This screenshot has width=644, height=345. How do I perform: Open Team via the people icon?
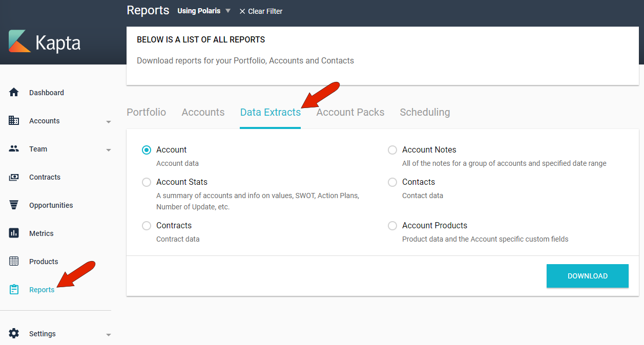[x=14, y=148]
